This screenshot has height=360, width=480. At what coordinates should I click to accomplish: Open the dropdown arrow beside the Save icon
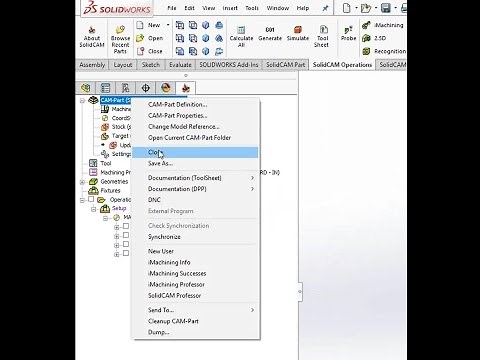[x=396, y=8]
